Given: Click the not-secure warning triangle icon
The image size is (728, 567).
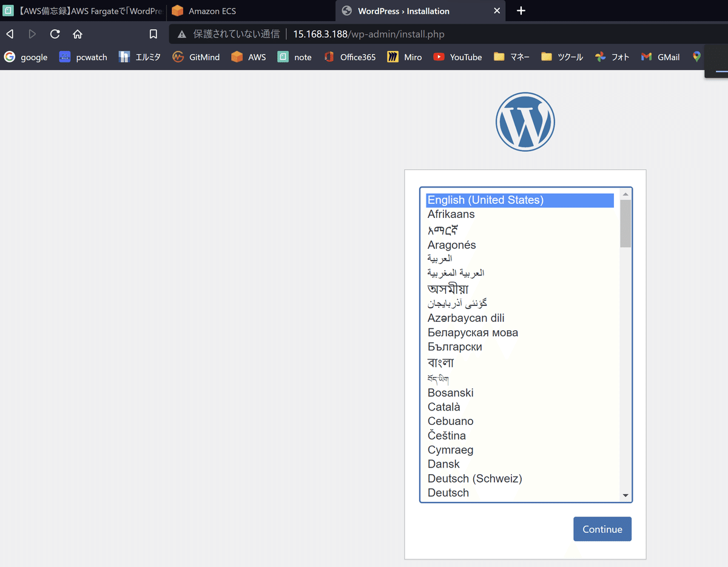Looking at the screenshot, I should click(181, 35).
